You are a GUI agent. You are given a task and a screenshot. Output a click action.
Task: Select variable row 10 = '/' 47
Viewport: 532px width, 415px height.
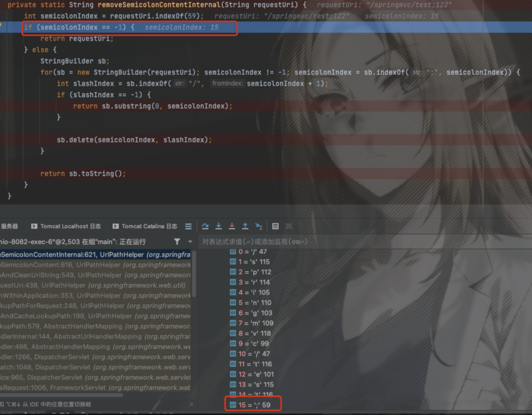pyautogui.click(x=250, y=353)
